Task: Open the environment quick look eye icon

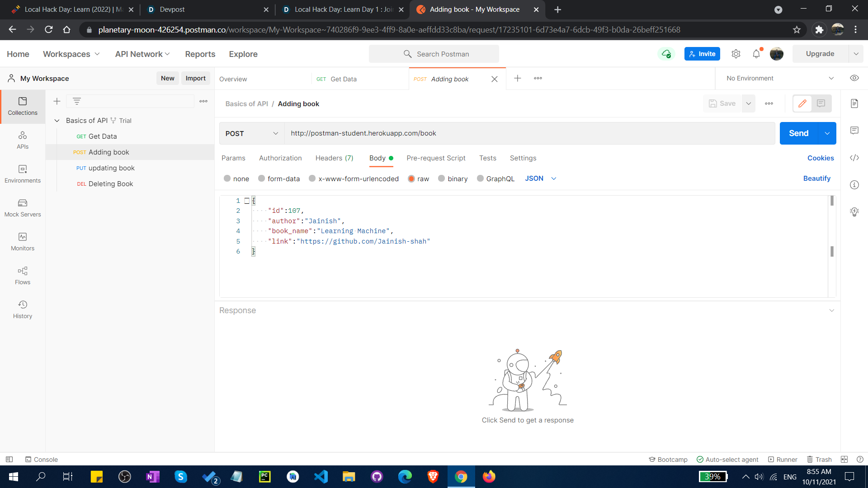Action: [x=854, y=78]
